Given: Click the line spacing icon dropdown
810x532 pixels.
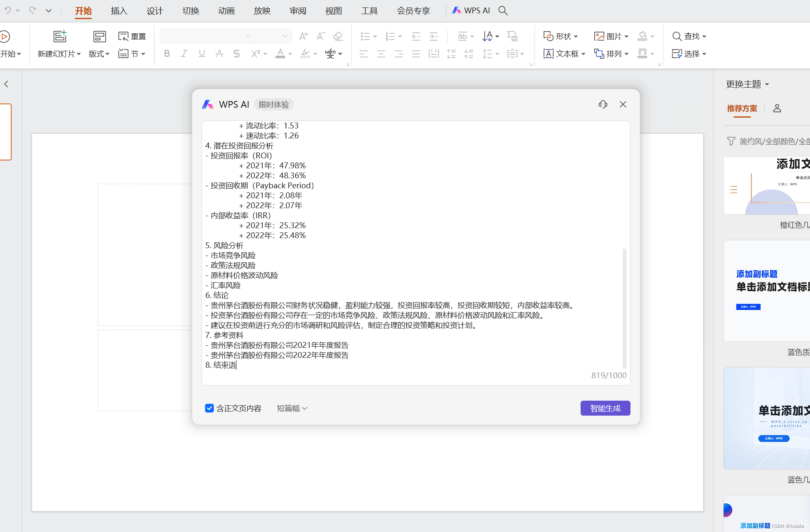Looking at the screenshot, I should click(491, 54).
